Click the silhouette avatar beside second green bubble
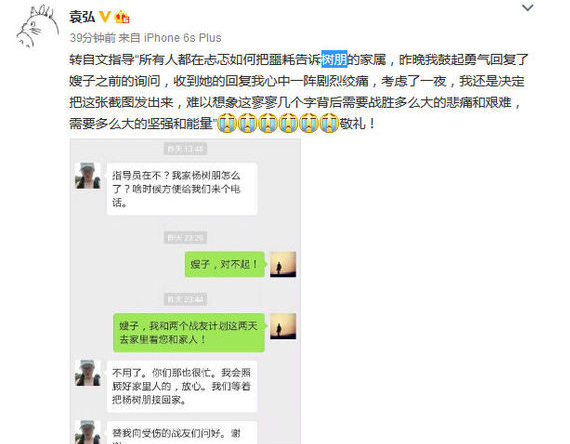This screenshot has height=444, width=570. pyautogui.click(x=283, y=326)
